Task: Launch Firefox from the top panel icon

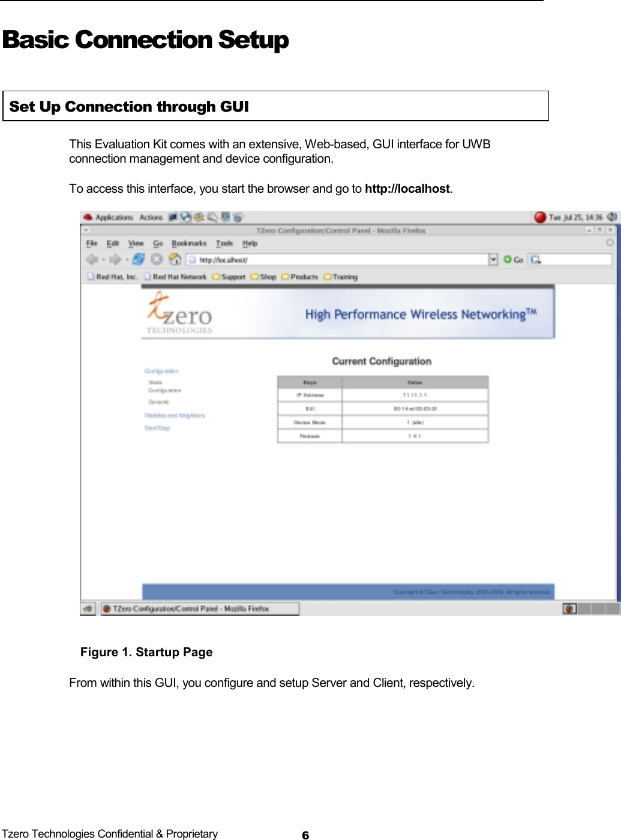Action: (186, 217)
